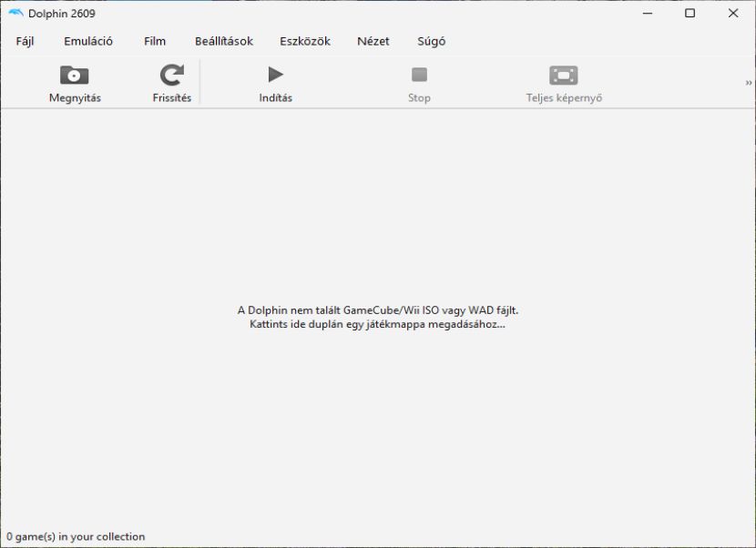The height and width of the screenshot is (548, 756).
Task: Minimize the Dolphin window
Action: point(648,13)
